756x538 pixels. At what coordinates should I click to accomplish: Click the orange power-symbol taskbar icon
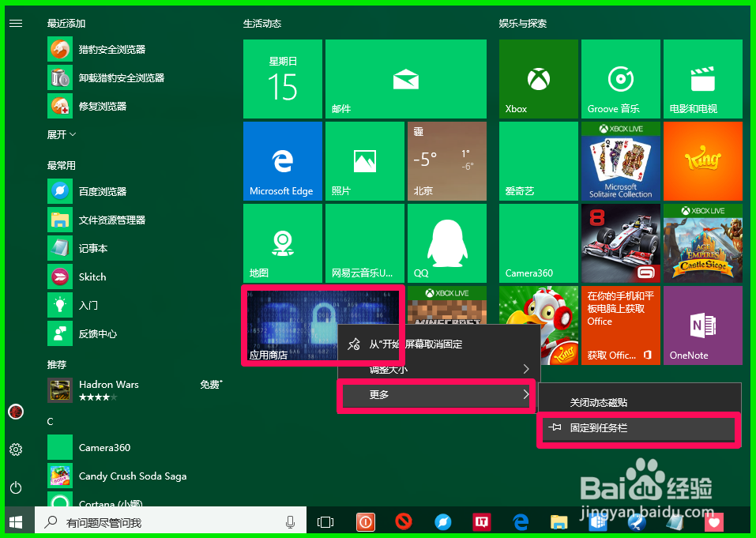click(365, 522)
